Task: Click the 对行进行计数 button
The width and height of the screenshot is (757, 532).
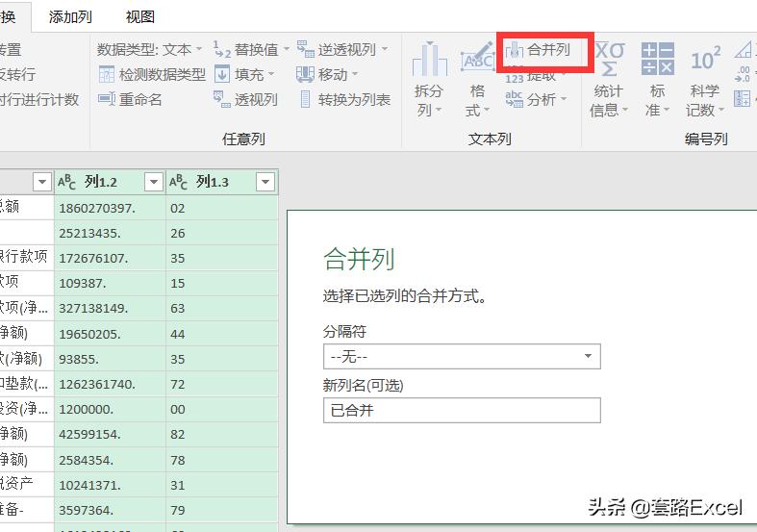Action: (x=39, y=99)
